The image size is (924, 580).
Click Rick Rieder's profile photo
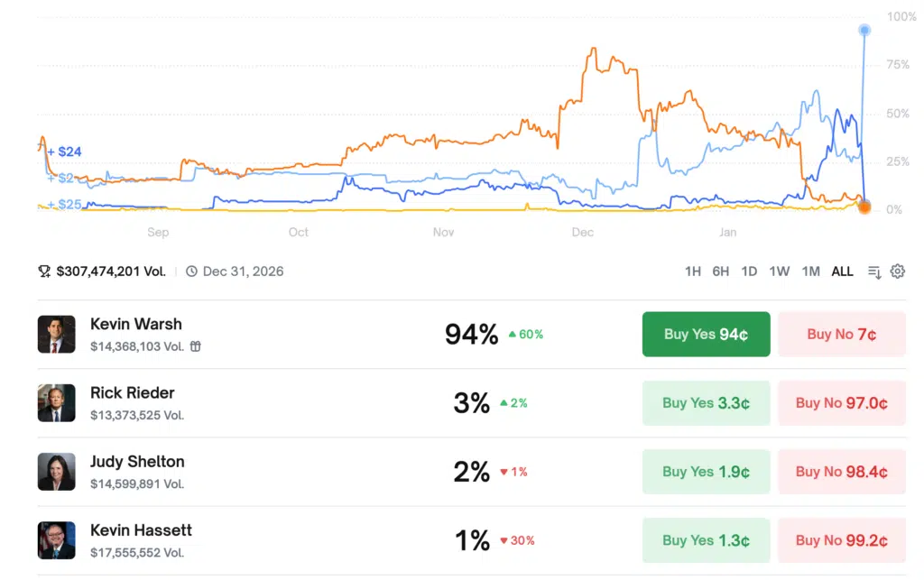[56, 403]
